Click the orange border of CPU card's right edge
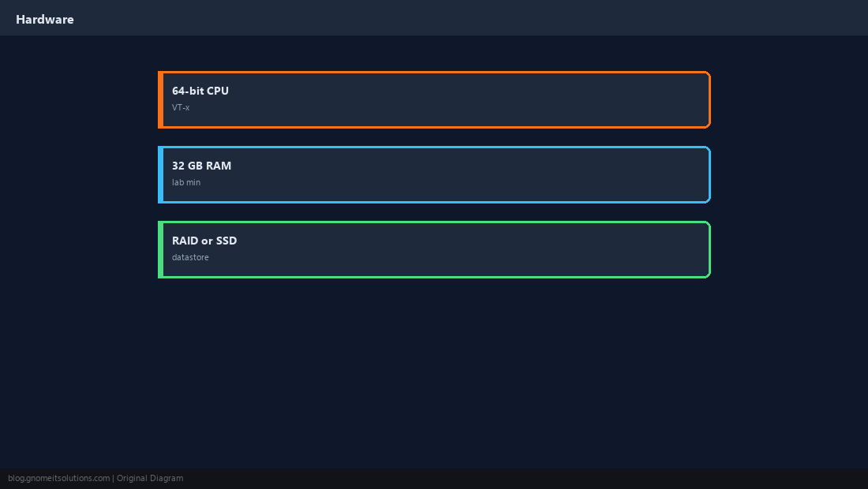Viewport: 868px width, 489px height. coord(709,99)
